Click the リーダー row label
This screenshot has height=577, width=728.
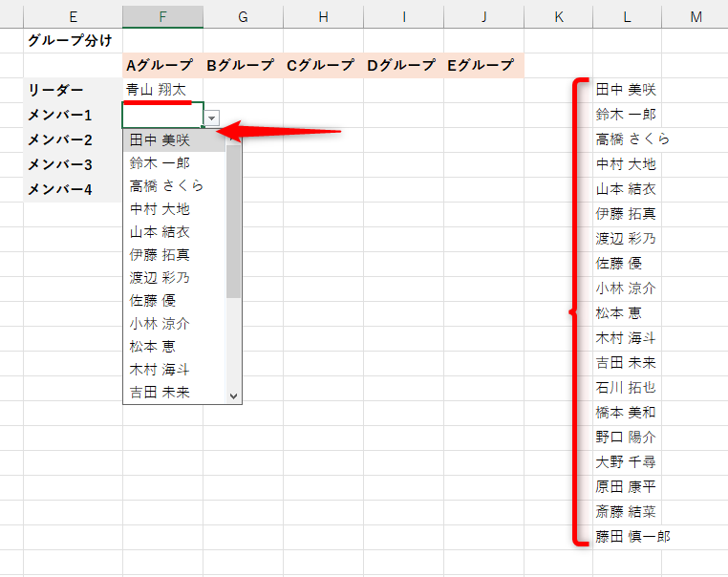[73, 90]
